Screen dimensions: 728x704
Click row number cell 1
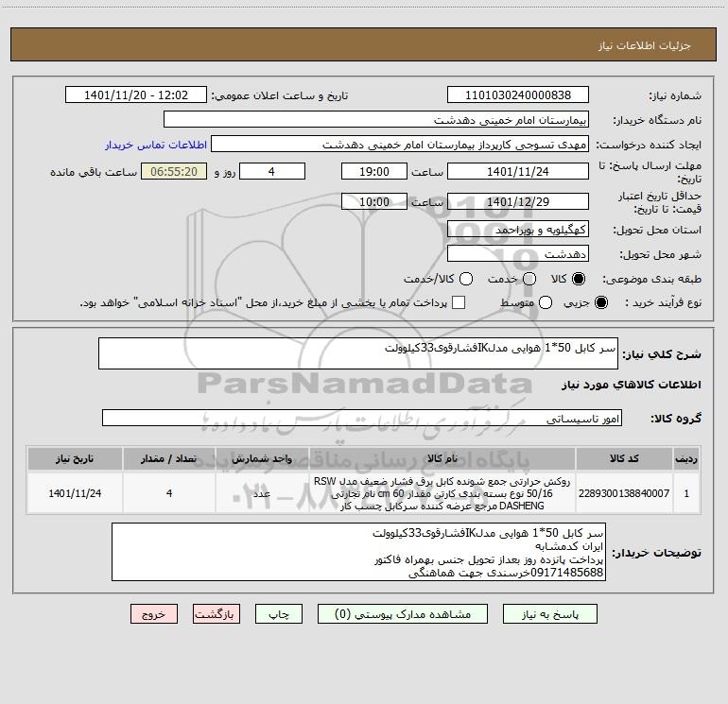(686, 493)
